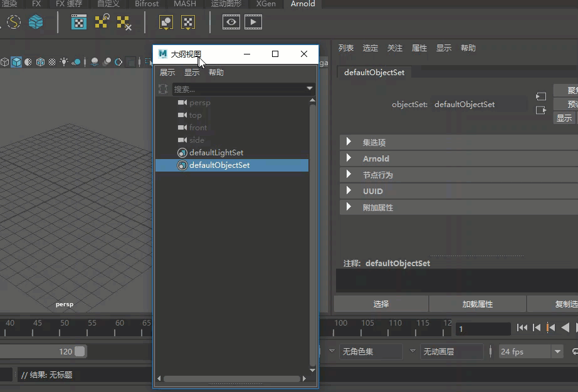Click the select input connection icon beside objectSet

(541, 96)
